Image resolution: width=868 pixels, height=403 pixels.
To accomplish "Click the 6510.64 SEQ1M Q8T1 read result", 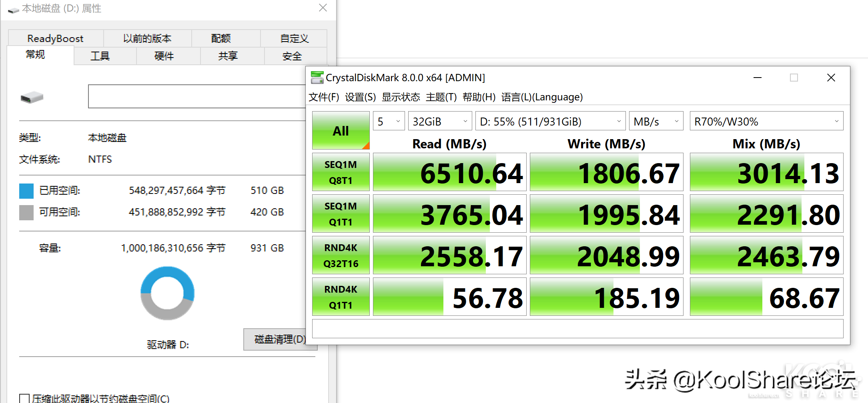I will (449, 172).
